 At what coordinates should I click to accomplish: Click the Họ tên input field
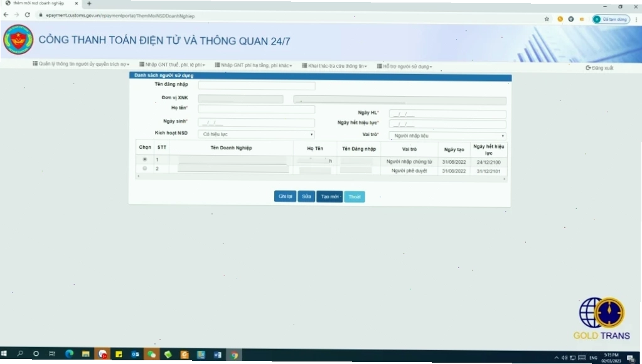coord(257,109)
